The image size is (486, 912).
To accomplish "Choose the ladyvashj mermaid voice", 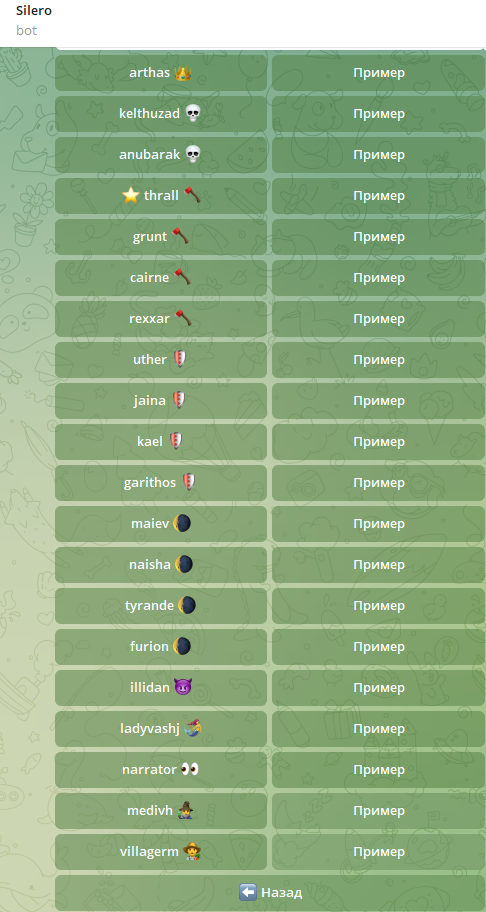I will pyautogui.click(x=161, y=729).
